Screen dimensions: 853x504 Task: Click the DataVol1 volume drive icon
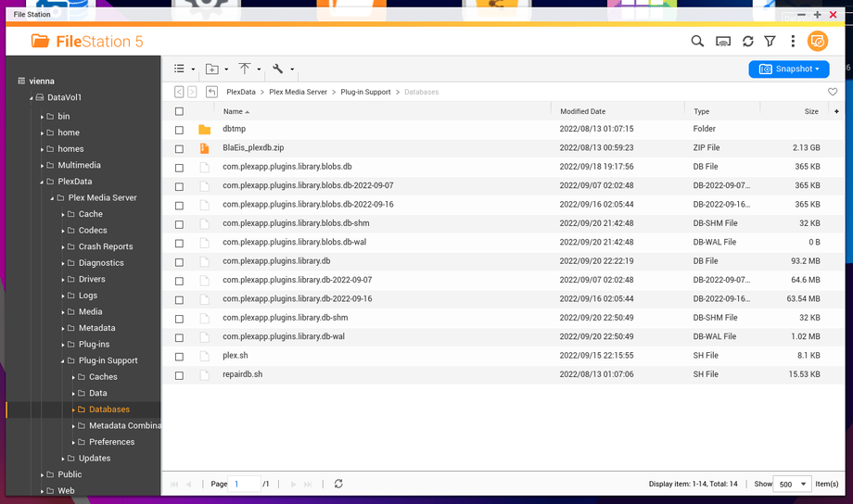[x=40, y=97]
